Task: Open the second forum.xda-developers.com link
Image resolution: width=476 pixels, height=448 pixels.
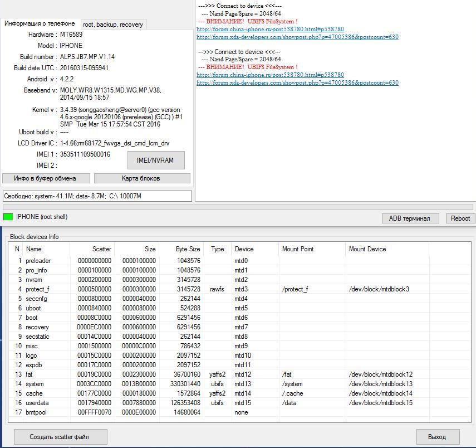Action: click(297, 83)
